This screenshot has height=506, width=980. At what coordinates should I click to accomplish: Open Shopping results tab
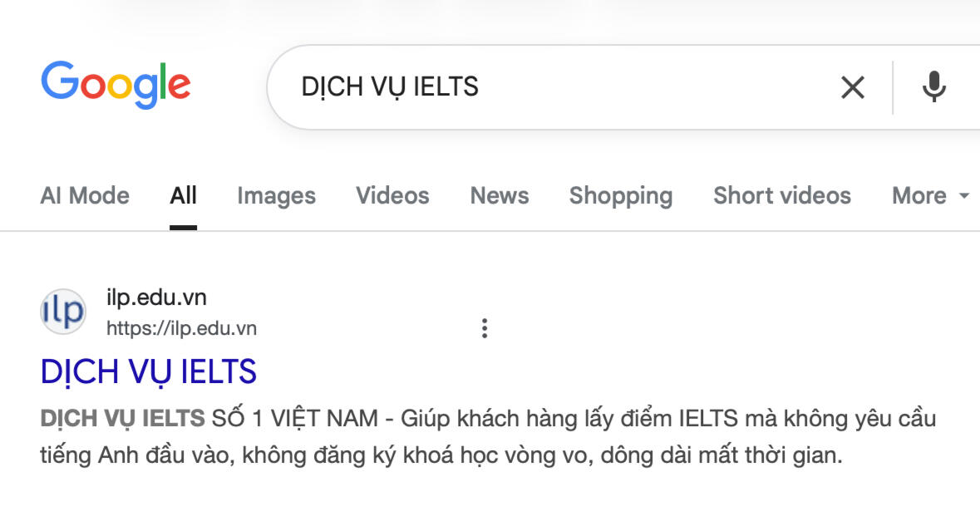coord(621,195)
